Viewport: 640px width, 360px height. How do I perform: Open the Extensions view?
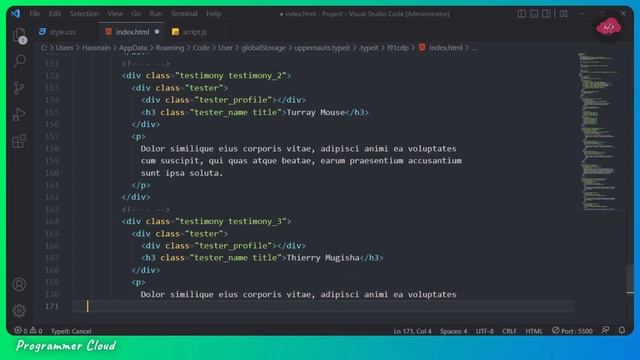pos(19,141)
